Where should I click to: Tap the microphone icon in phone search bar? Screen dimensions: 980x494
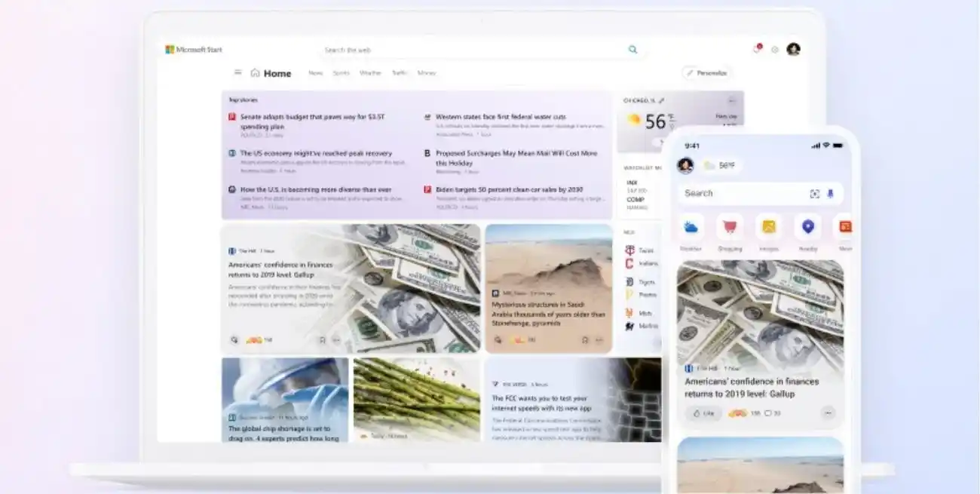[830, 193]
